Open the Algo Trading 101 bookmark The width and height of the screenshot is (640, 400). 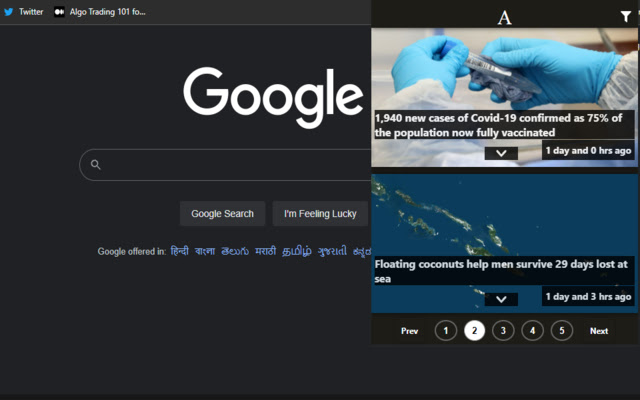[x=100, y=12]
